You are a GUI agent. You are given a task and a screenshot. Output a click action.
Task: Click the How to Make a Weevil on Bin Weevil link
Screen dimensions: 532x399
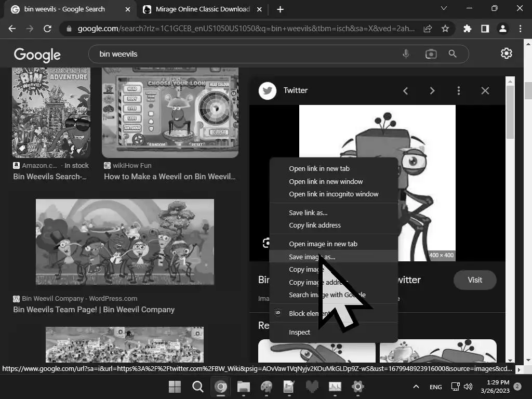coord(170,177)
